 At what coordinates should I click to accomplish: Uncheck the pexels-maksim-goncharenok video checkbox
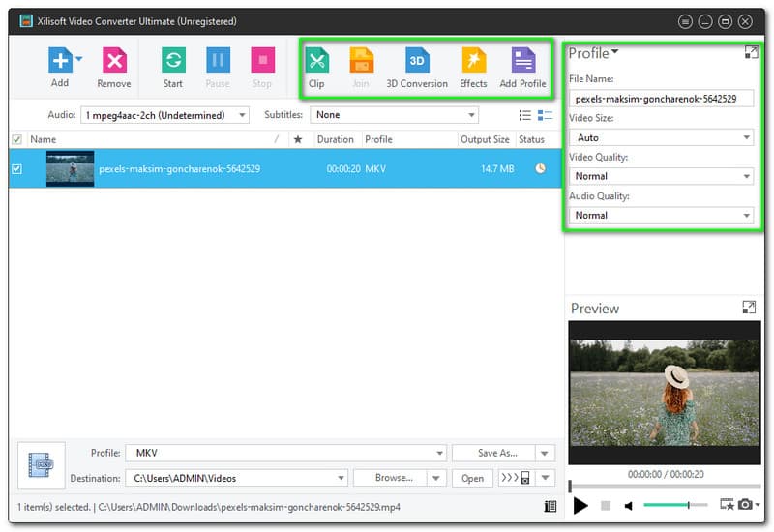[x=16, y=169]
